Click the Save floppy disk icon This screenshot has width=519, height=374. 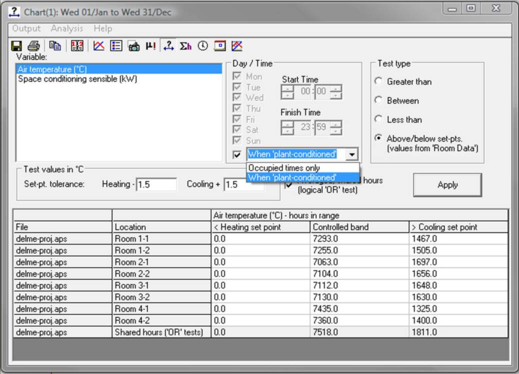point(17,46)
